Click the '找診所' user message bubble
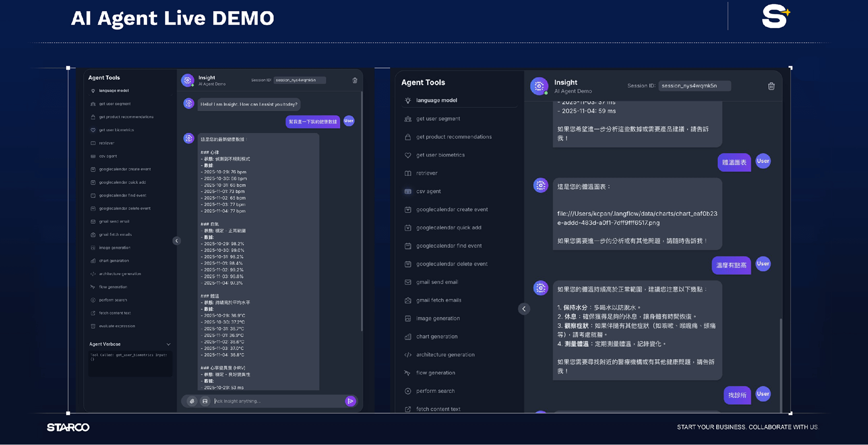 737,395
